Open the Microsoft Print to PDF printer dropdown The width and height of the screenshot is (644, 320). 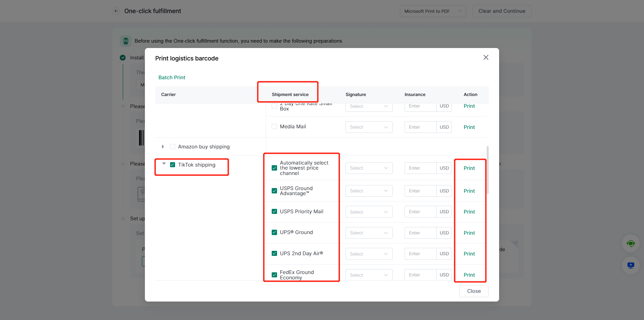pos(433,11)
